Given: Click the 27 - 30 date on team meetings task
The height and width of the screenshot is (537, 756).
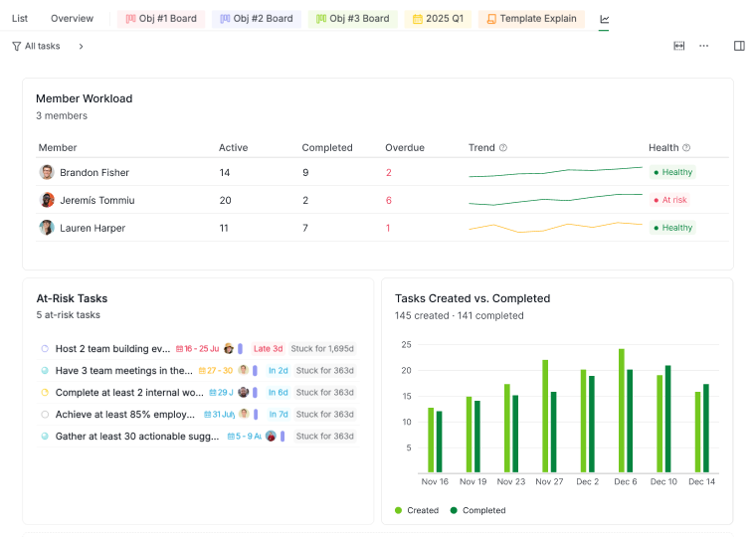Looking at the screenshot, I should click(216, 371).
